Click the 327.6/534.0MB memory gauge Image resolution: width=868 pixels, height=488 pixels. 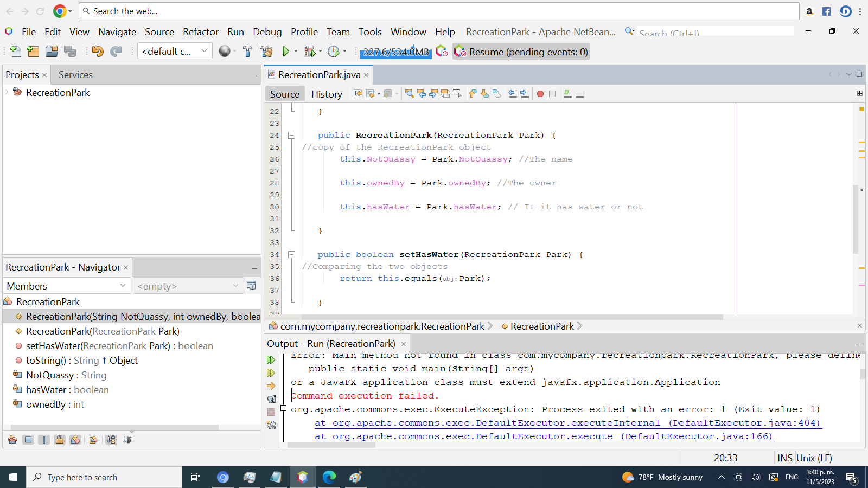pos(395,52)
